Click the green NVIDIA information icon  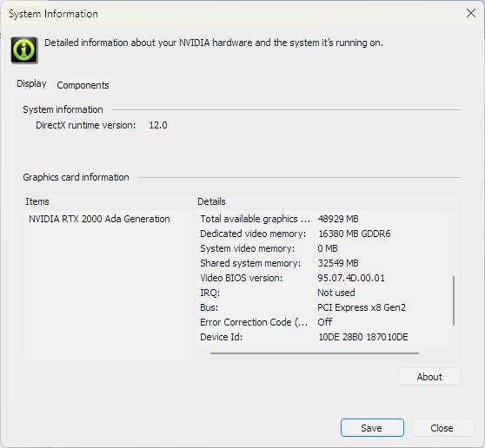24,50
